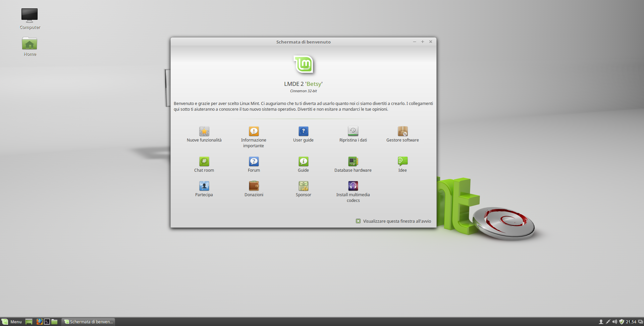This screenshot has width=644, height=326.
Task: Open the Menu button on the panel
Action: tap(12, 322)
